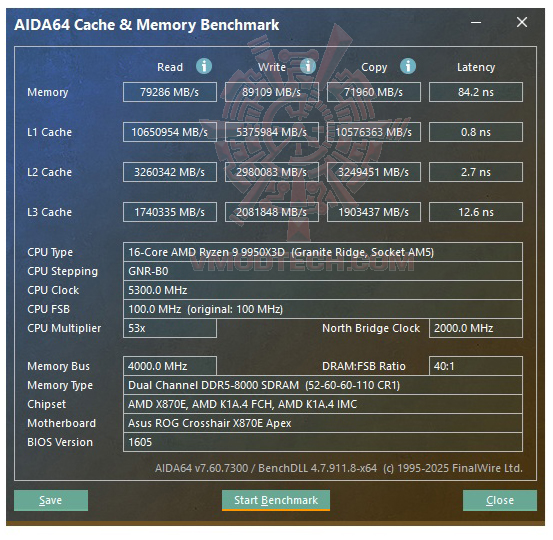Click the Copy column header label
Viewport: 553px width, 540px height.
(x=374, y=67)
